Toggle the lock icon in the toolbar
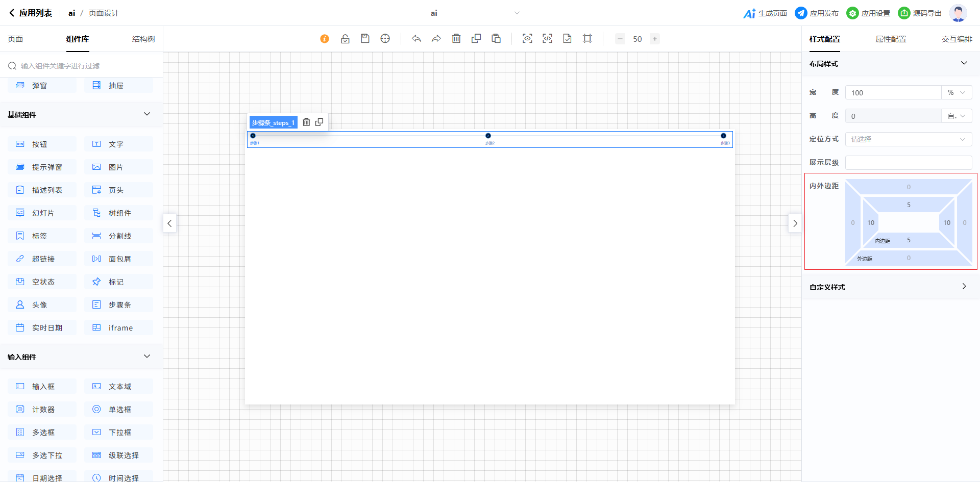This screenshot has width=980, height=482. tap(345, 39)
